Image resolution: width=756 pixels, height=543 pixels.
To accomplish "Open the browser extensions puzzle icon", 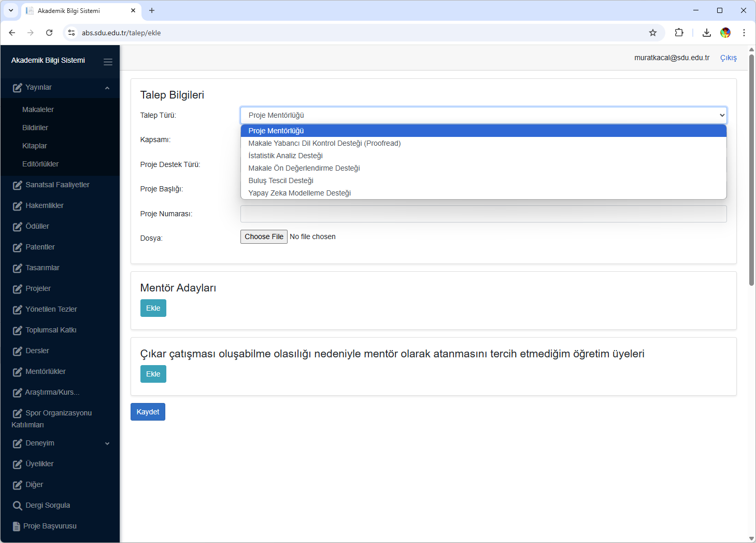I will (679, 33).
